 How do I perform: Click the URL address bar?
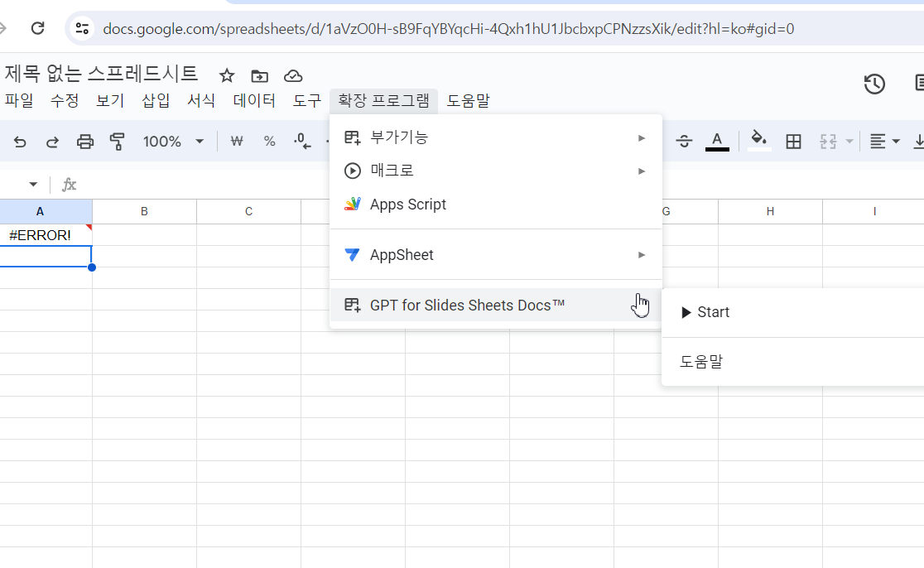448,28
